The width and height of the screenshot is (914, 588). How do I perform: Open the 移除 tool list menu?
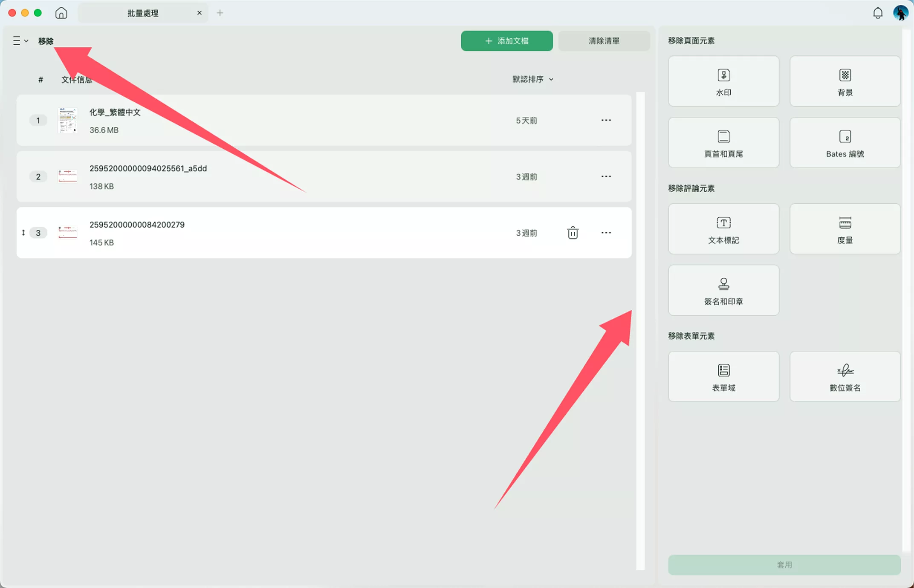(x=20, y=41)
